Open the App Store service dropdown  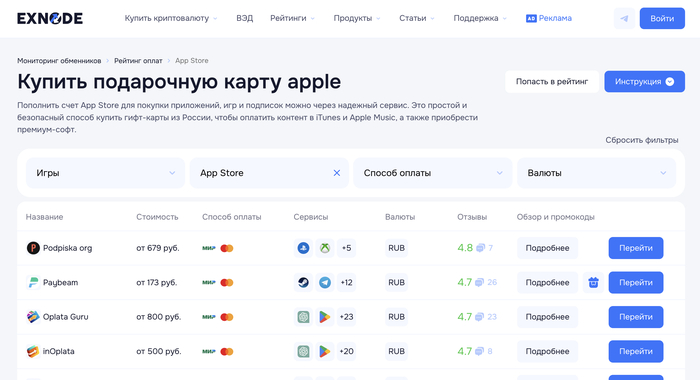269,173
